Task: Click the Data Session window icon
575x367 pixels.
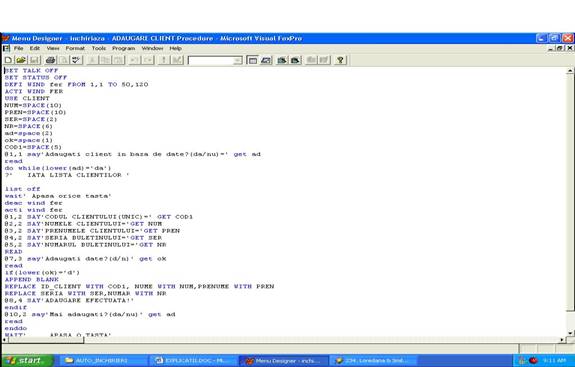Action: click(x=266, y=60)
